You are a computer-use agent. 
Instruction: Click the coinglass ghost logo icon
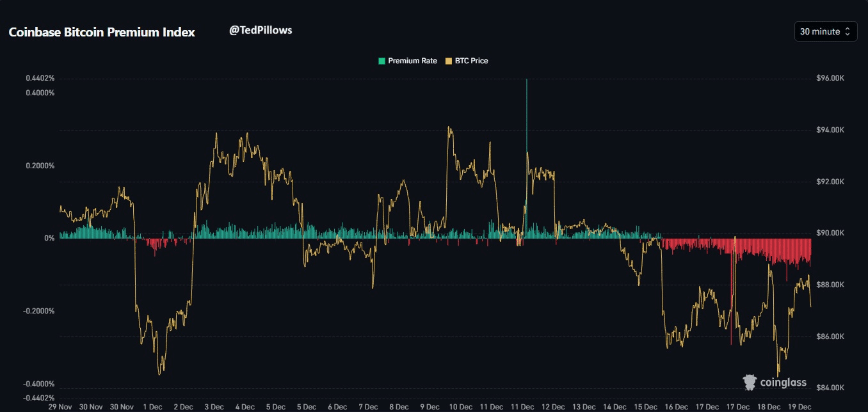[750, 383]
